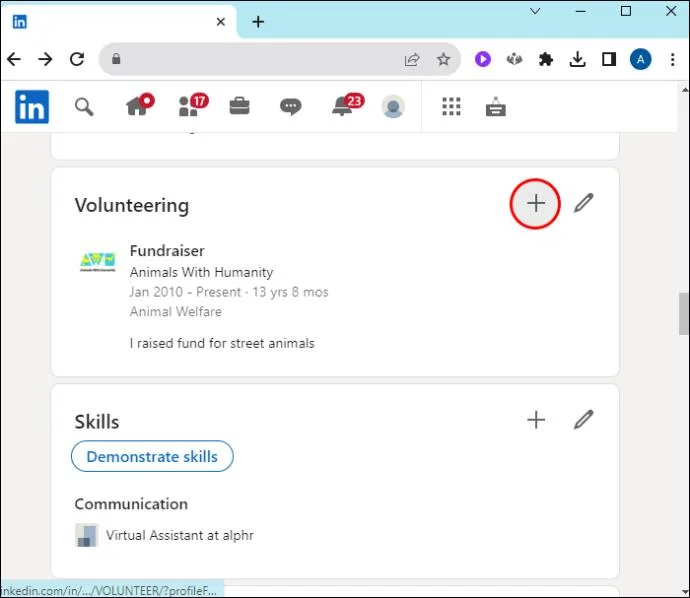690x598 pixels.
Task: Click the Fundraiser role title
Action: 167,250
